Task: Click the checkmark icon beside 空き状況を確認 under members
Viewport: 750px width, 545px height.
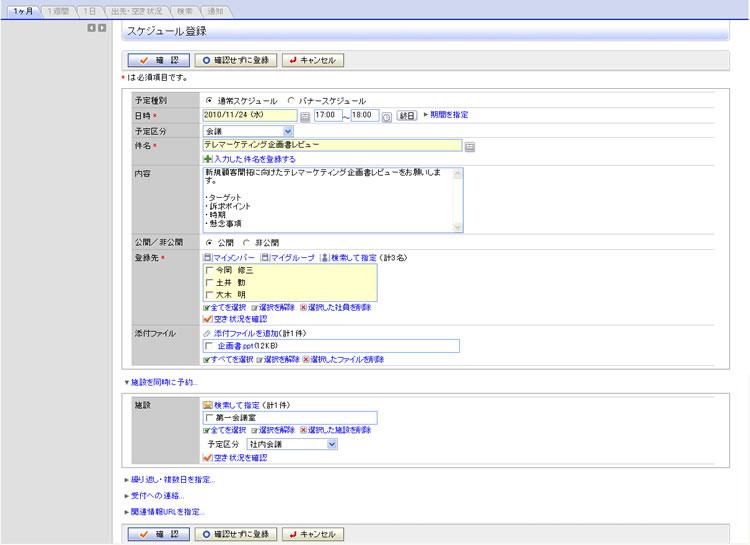Action: pyautogui.click(x=207, y=319)
